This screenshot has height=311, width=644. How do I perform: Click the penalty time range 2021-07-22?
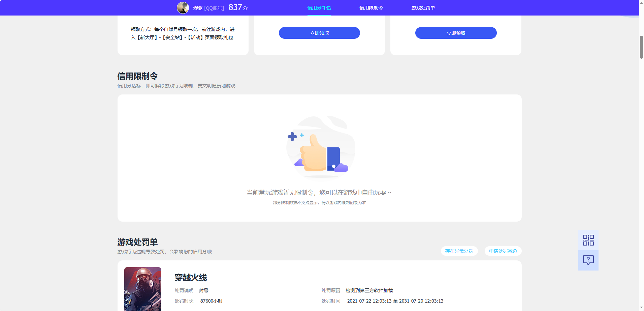(395, 301)
